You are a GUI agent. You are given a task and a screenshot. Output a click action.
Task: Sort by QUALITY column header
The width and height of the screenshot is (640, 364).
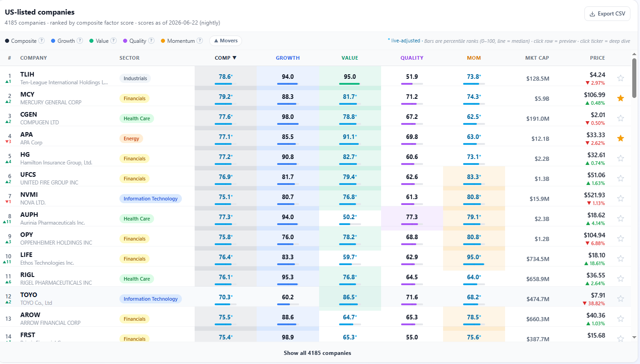[x=412, y=58]
